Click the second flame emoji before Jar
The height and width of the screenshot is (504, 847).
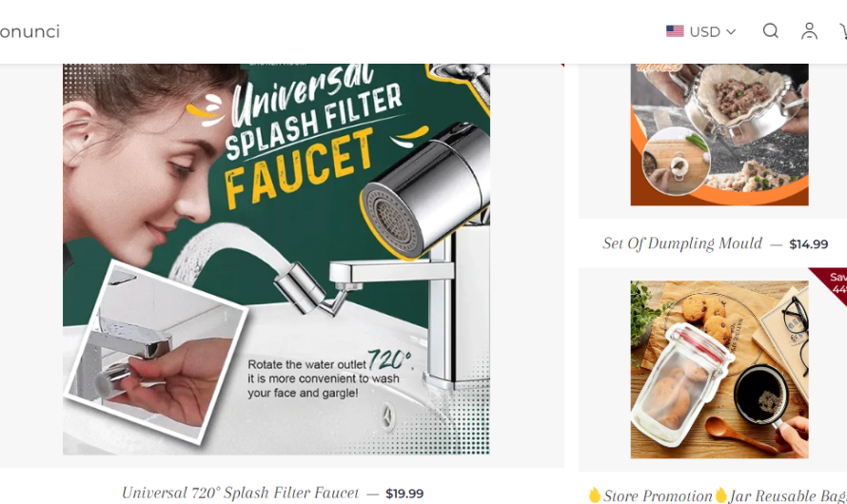[x=721, y=494]
